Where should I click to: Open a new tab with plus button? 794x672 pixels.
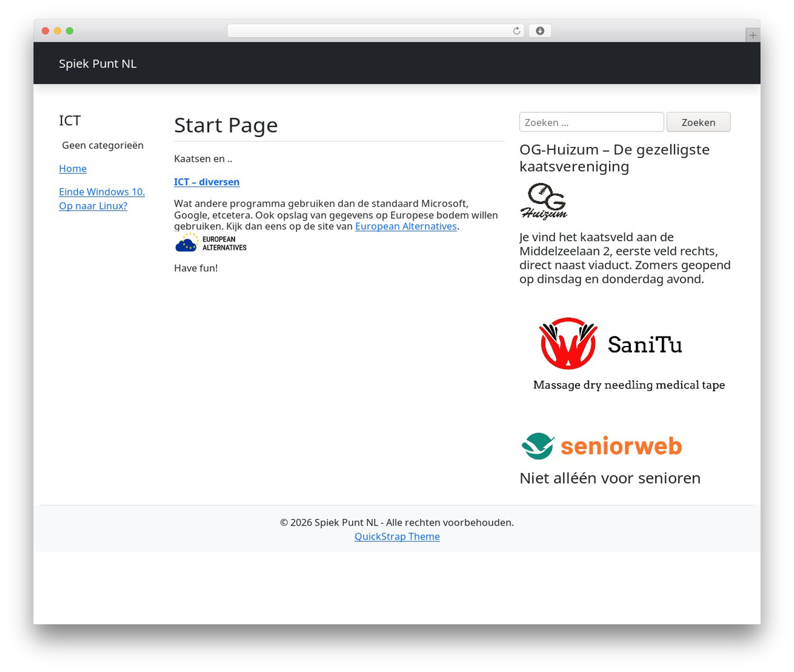click(752, 35)
